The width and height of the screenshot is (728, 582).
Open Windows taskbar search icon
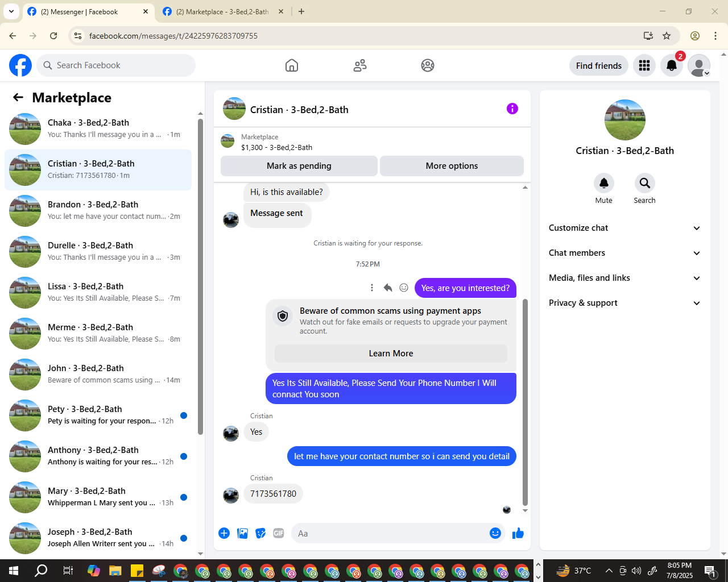click(x=41, y=571)
